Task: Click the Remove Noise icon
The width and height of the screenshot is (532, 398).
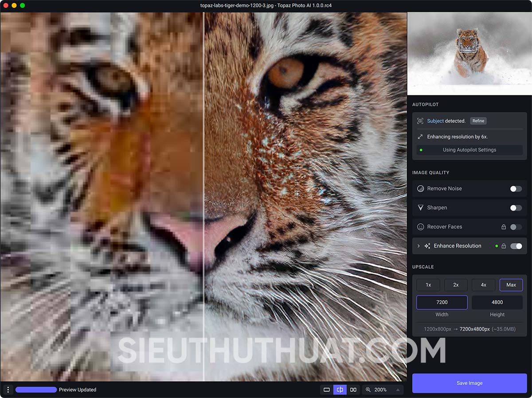Action: pos(421,188)
